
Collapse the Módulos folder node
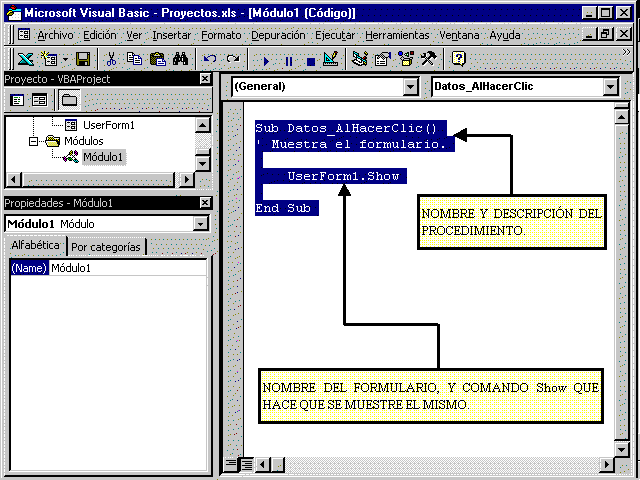pos(33,141)
